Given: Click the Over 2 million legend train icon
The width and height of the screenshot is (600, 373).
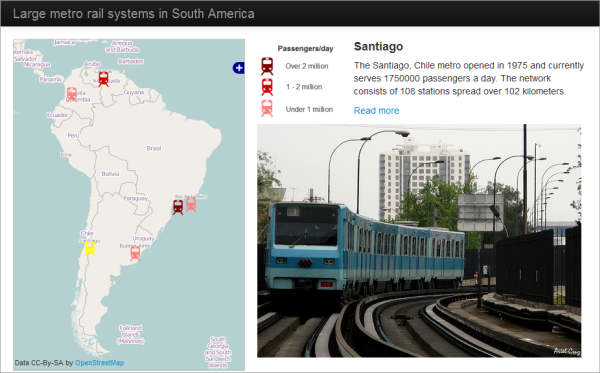Looking at the screenshot, I should [267, 66].
